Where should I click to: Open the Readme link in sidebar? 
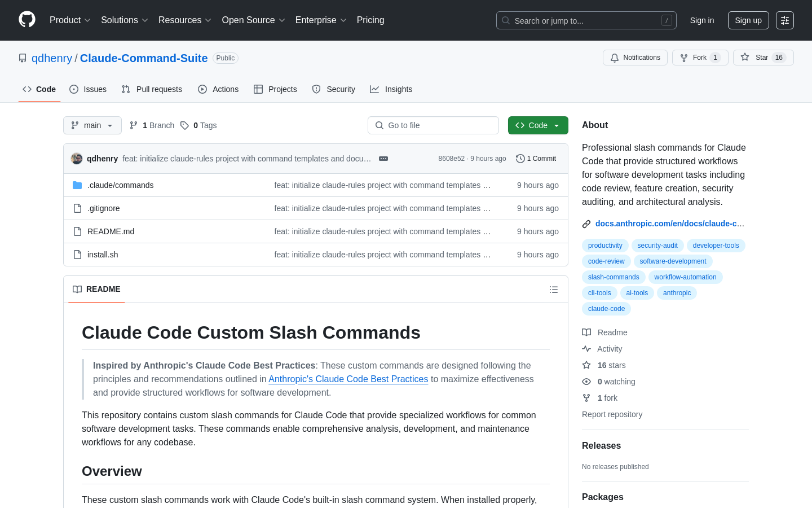[x=605, y=332]
